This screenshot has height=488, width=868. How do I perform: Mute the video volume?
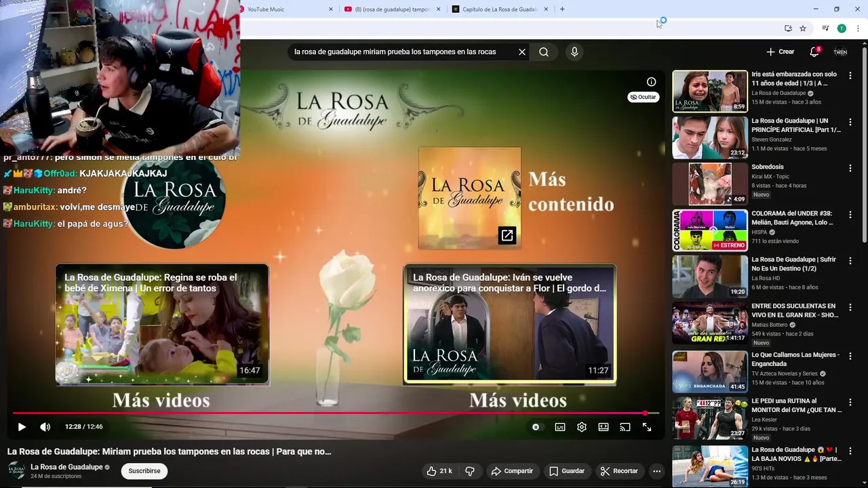45,427
